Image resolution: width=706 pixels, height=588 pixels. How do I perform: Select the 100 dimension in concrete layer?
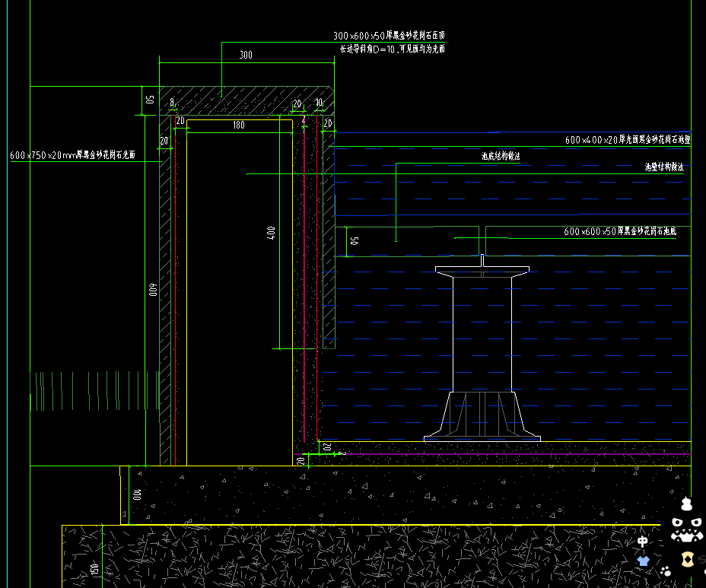(x=137, y=494)
